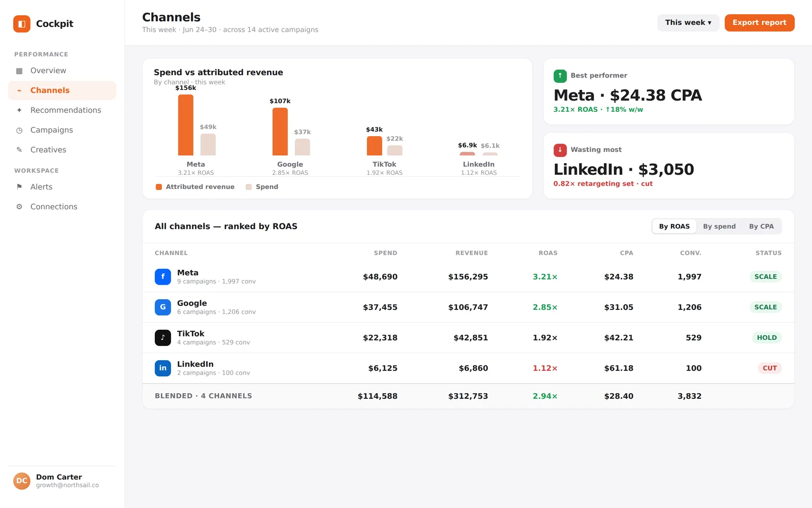Click the DC user avatar
812x508 pixels.
coord(22,481)
